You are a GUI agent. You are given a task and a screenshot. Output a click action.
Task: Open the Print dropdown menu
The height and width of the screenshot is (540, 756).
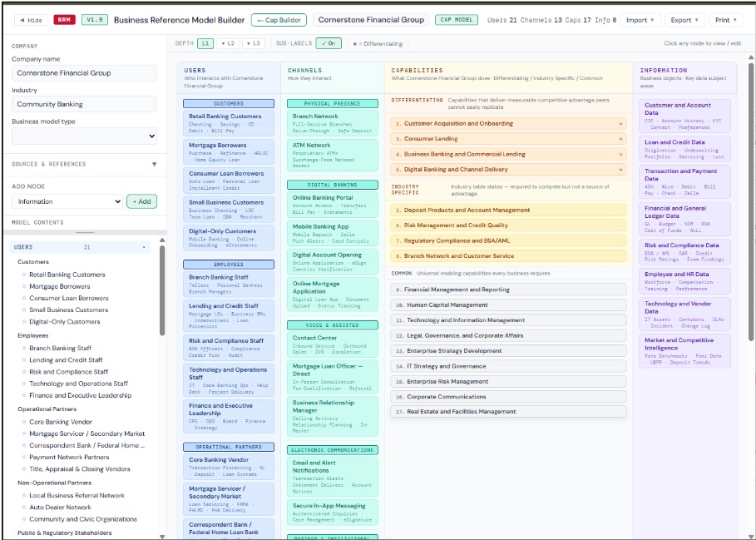coord(726,20)
